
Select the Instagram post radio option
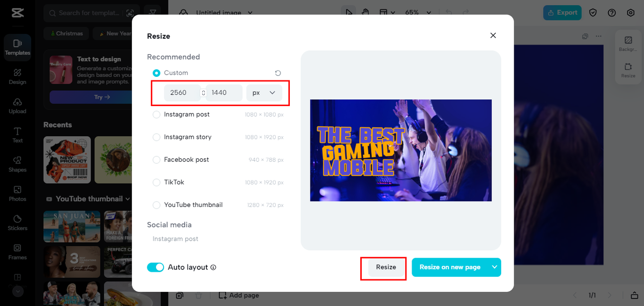(x=156, y=115)
